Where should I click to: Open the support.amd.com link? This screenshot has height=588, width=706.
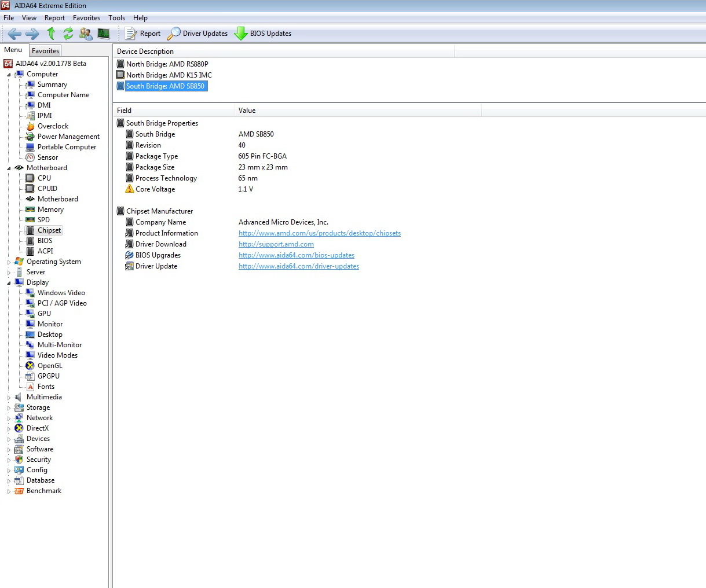(276, 244)
